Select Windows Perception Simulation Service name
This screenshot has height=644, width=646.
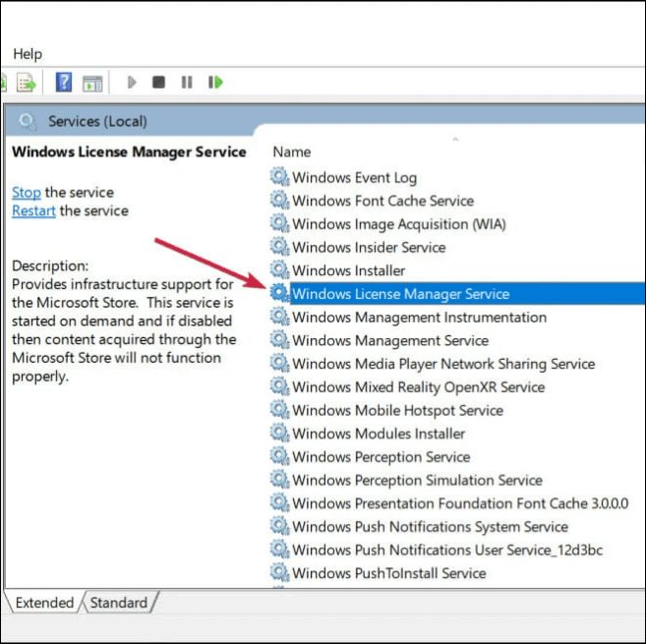pyautogui.click(x=417, y=481)
